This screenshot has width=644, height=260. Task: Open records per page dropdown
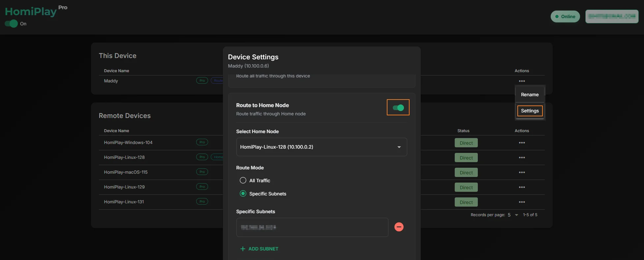pos(513,215)
